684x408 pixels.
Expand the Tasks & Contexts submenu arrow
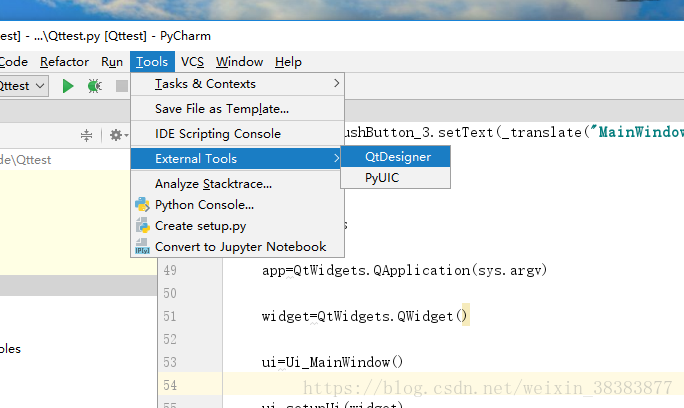coord(336,83)
